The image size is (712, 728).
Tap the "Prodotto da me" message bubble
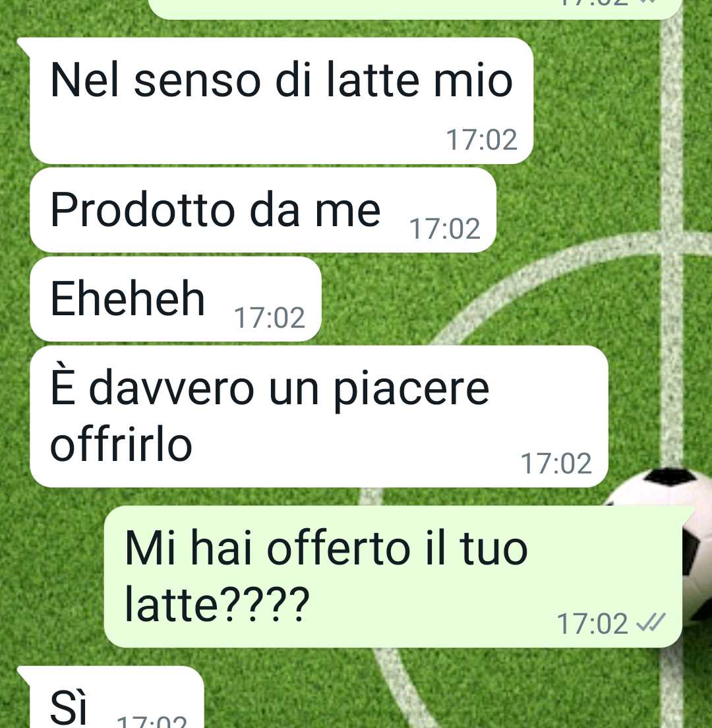click(x=262, y=210)
